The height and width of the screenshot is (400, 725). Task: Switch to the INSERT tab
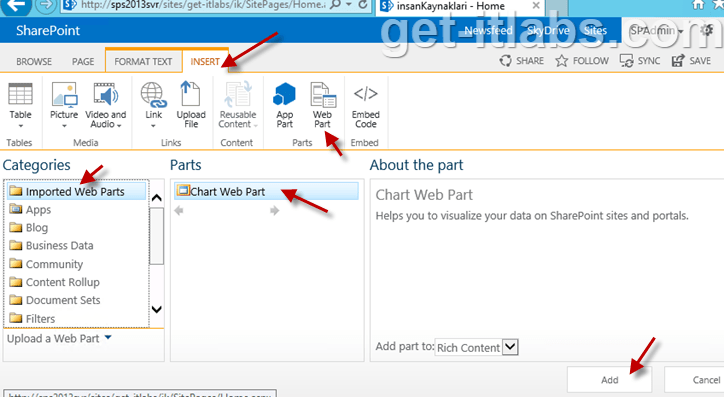205,62
